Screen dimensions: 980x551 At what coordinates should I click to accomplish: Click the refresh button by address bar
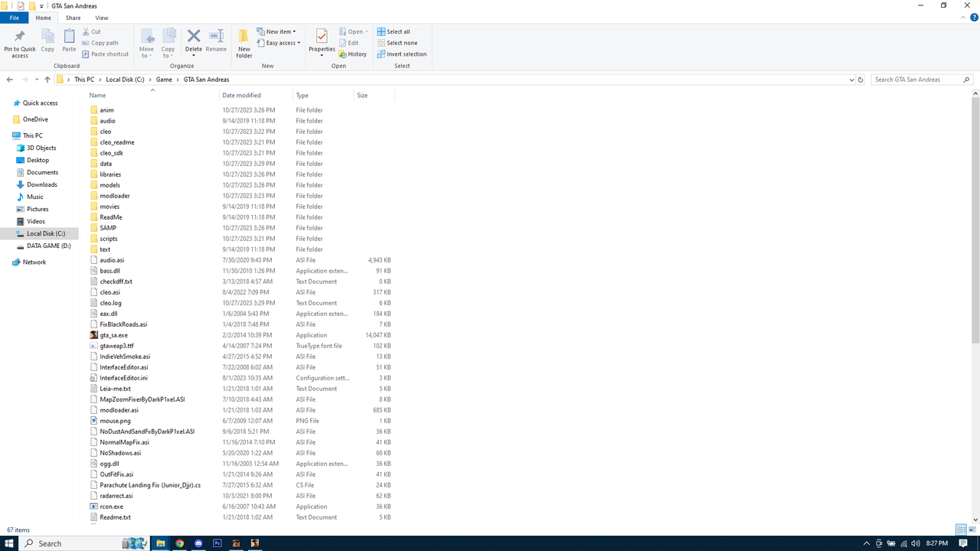861,80
